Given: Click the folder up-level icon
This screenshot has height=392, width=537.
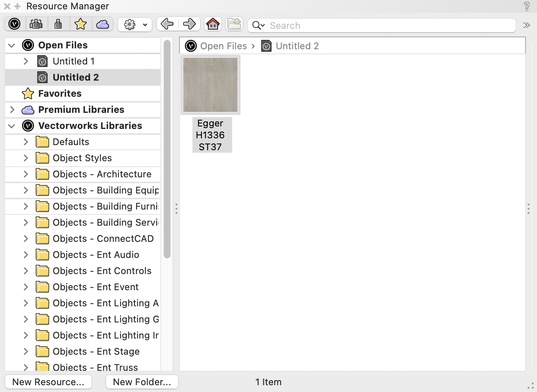Looking at the screenshot, I should (x=234, y=24).
